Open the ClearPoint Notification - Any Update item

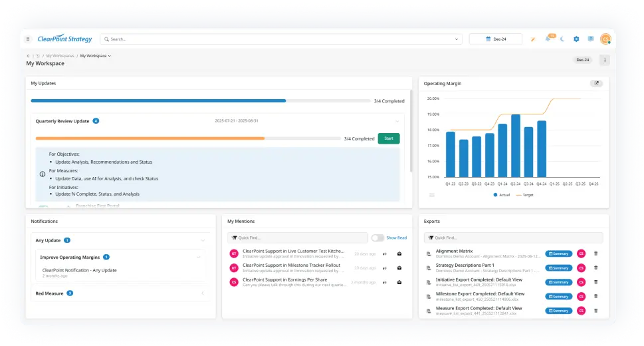79,270
